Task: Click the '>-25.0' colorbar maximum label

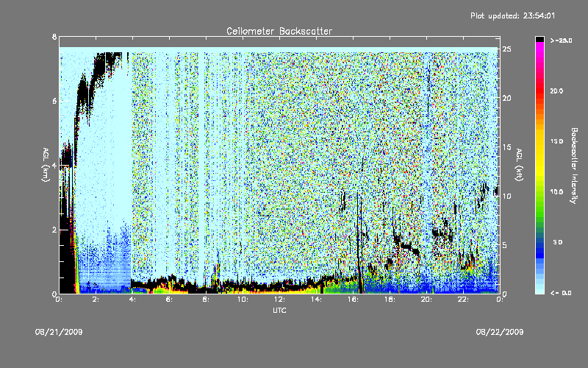Action: pos(561,40)
